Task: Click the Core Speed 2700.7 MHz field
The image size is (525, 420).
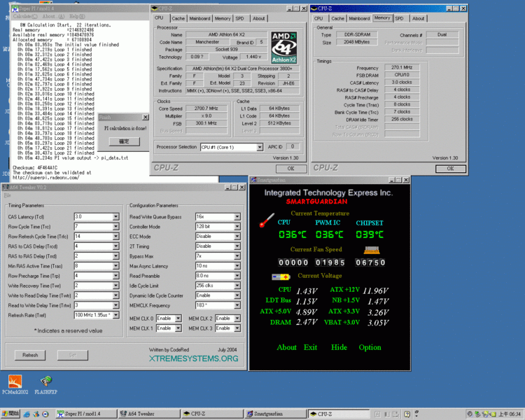Action: [206, 108]
